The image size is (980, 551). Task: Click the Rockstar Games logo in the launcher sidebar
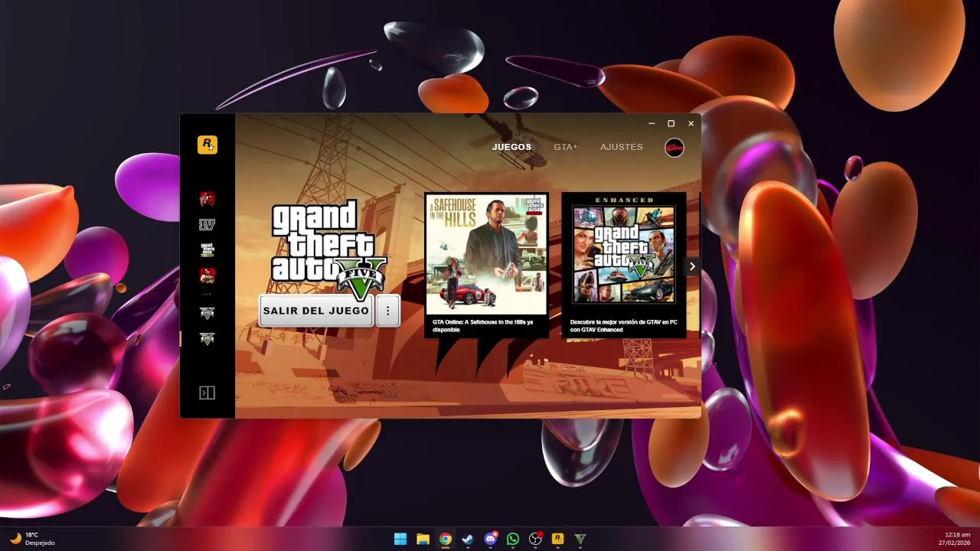point(207,145)
